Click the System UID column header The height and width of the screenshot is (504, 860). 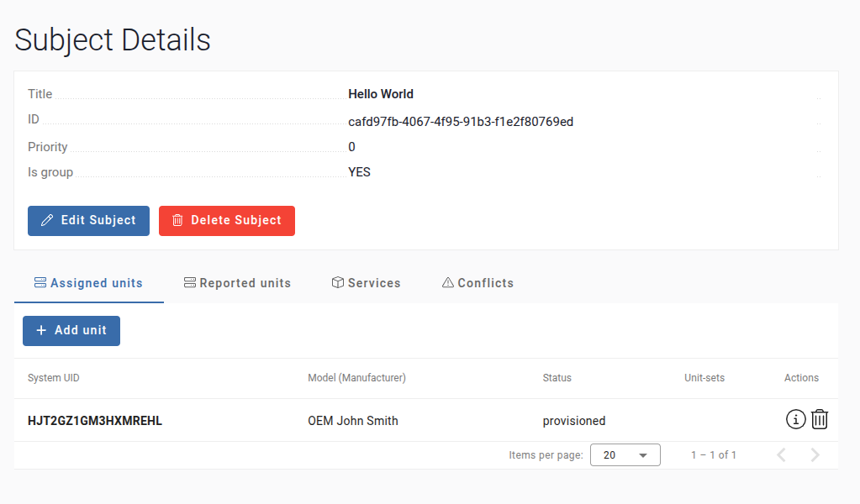pos(54,378)
